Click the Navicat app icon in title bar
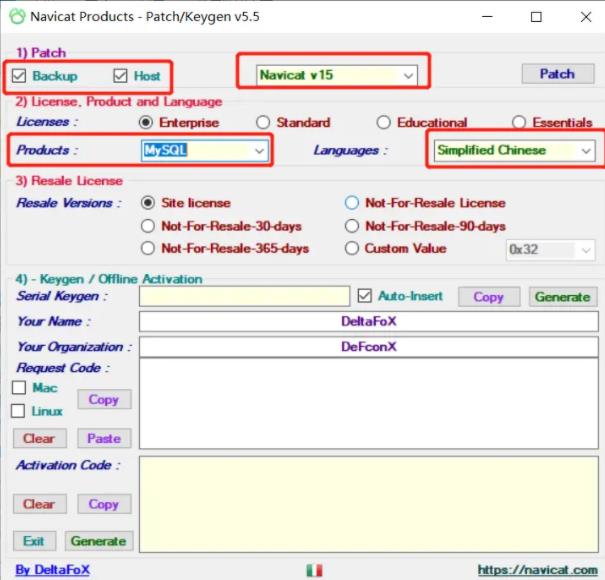The image size is (605, 580). [x=17, y=17]
